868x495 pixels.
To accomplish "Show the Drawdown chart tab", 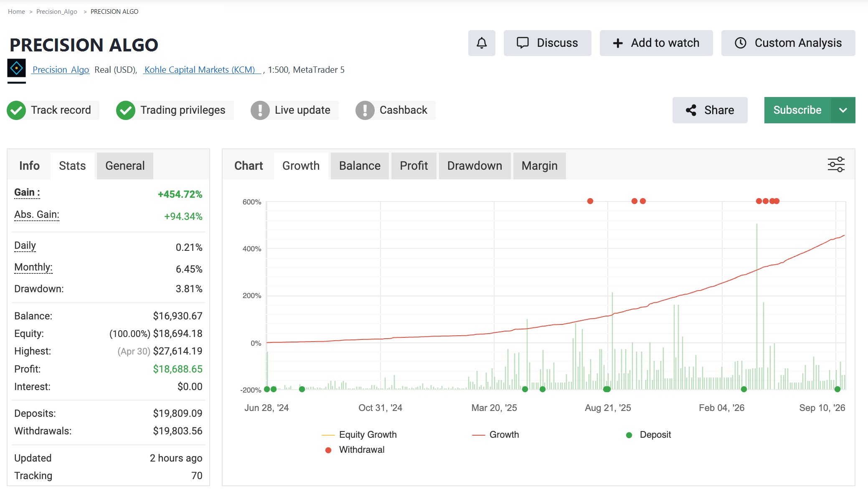I will tap(475, 166).
